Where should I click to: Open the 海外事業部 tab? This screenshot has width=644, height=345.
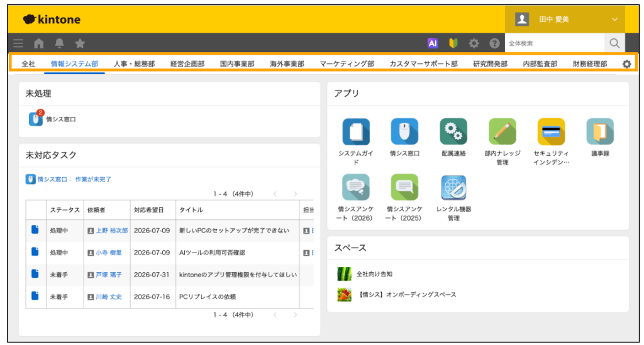(287, 64)
